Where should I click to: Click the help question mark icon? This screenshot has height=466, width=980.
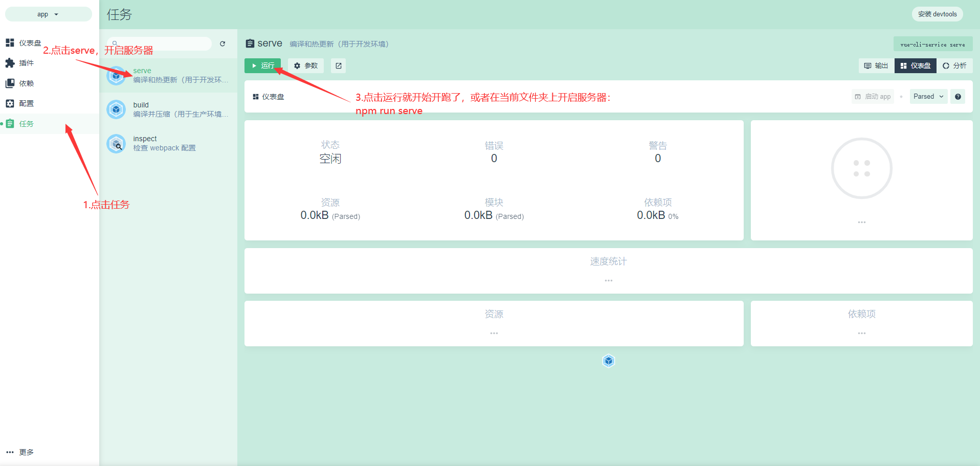[x=958, y=97]
